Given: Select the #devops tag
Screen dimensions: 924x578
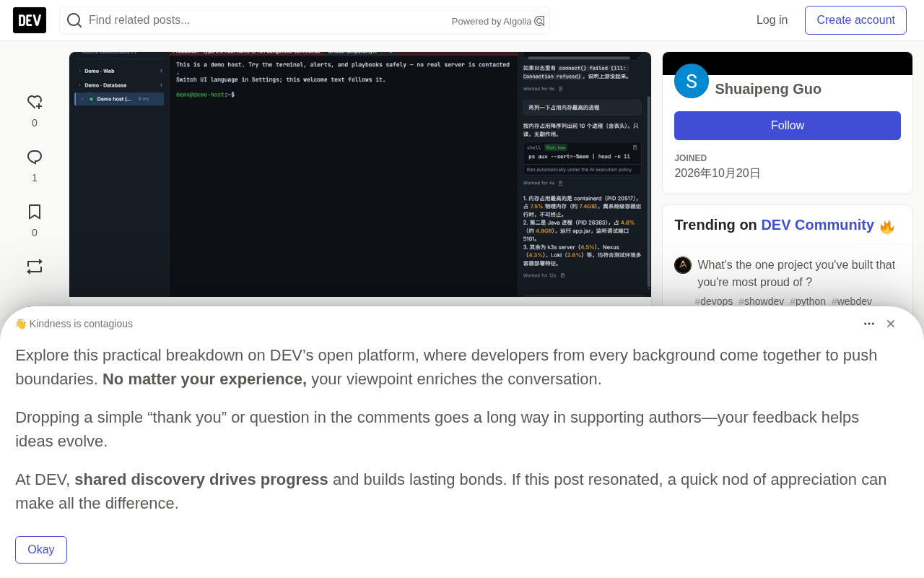Looking at the screenshot, I should [x=714, y=301].
